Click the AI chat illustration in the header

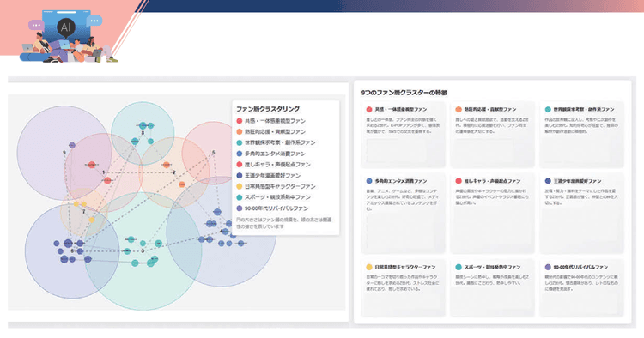(69, 37)
